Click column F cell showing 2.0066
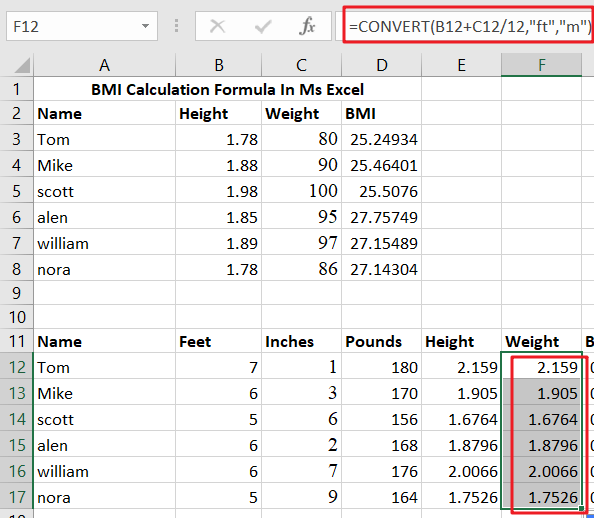The image size is (594, 518). pyautogui.click(x=541, y=471)
